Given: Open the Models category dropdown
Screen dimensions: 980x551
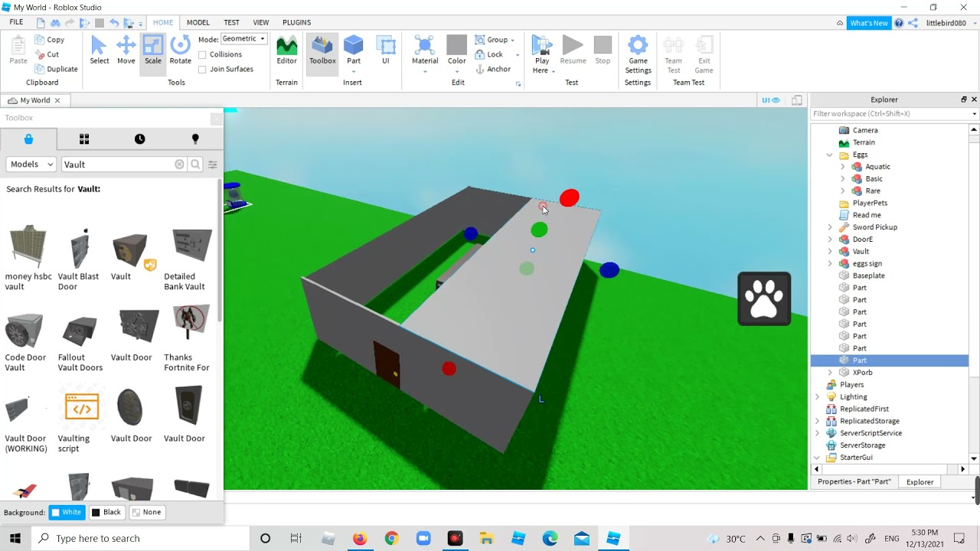Looking at the screenshot, I should pyautogui.click(x=31, y=165).
